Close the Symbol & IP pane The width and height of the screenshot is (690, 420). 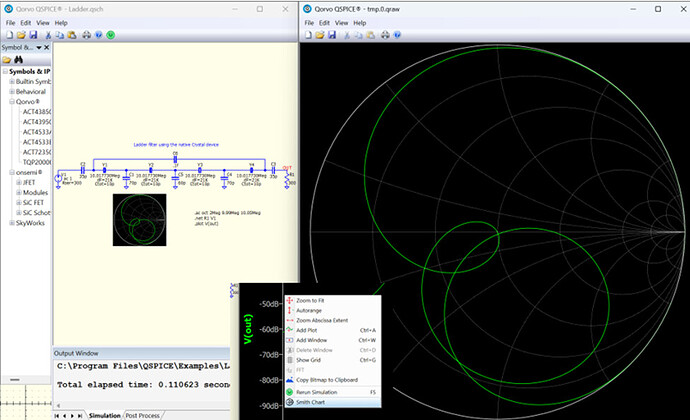[x=47, y=47]
